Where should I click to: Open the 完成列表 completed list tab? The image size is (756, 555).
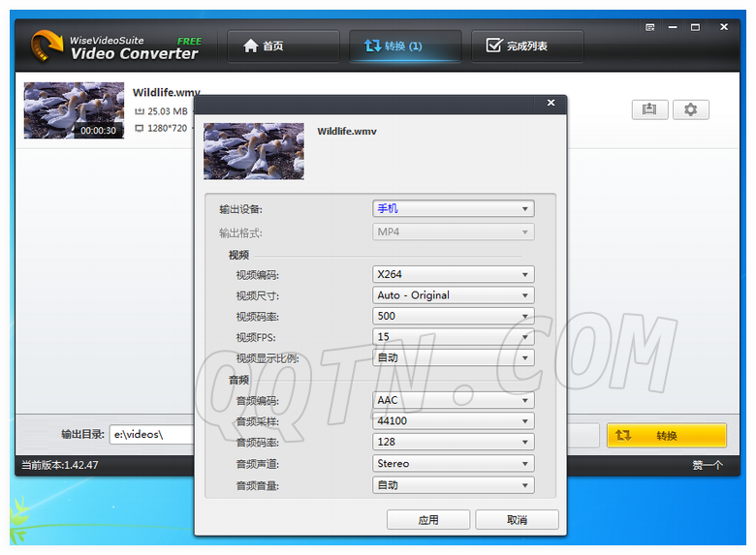coord(527,46)
